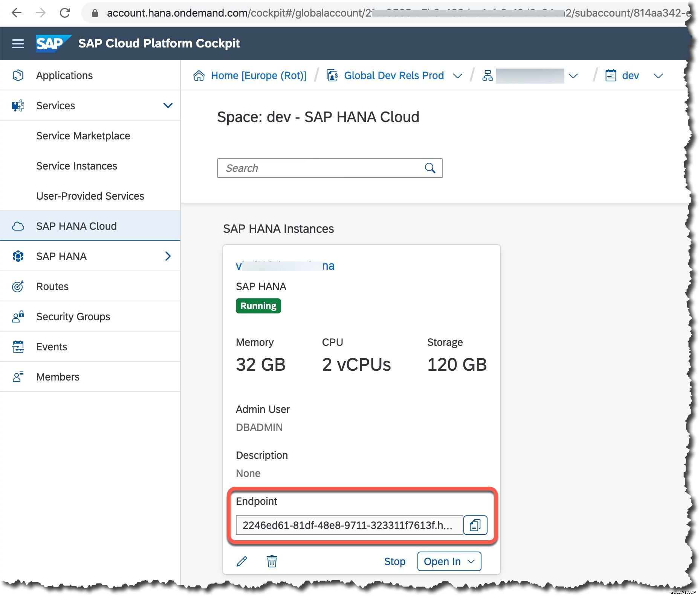The width and height of the screenshot is (700, 596).
Task: Click the Applications cube icon
Action: pos(18,75)
